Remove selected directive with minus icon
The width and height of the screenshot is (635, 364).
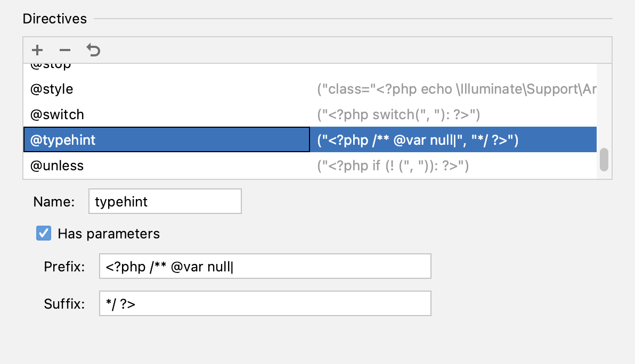point(65,50)
